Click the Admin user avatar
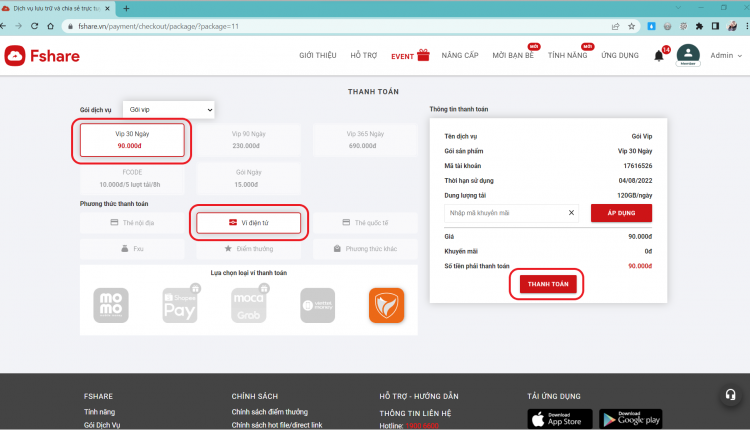Image resolution: width=750 pixels, height=430 pixels. tap(688, 55)
